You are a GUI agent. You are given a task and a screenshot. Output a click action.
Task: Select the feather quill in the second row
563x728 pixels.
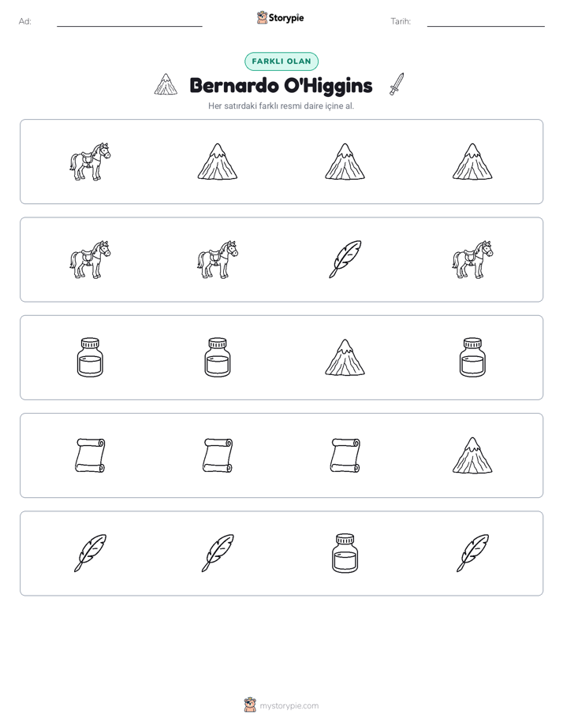(345, 259)
